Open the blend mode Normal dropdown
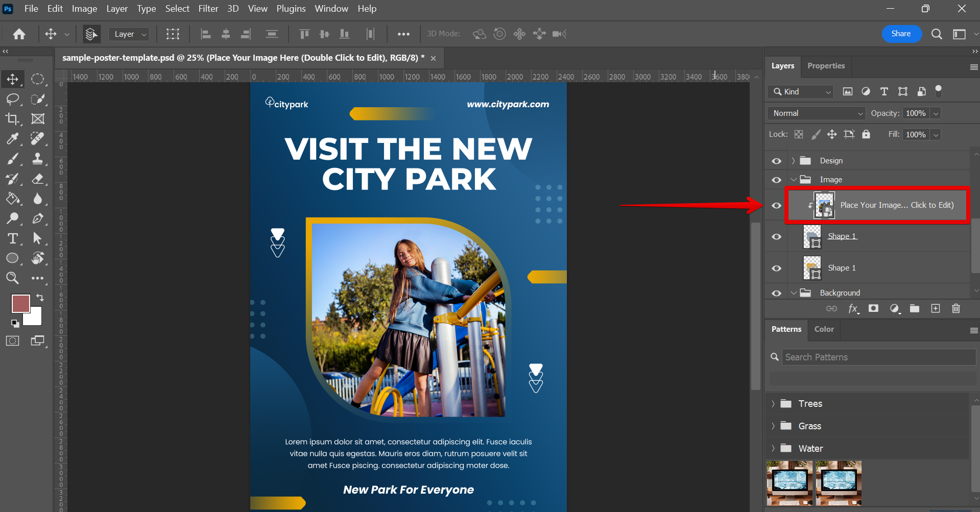This screenshot has width=980, height=512. pos(816,113)
